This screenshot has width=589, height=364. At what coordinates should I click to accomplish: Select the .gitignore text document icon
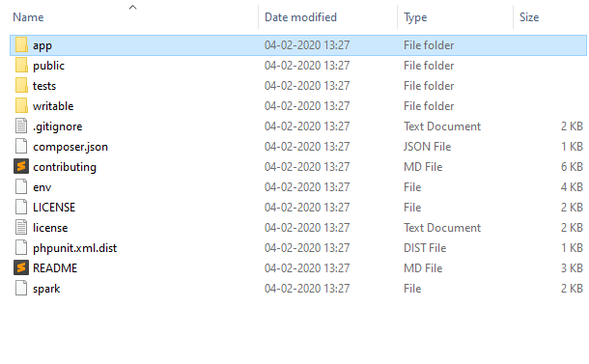point(21,126)
